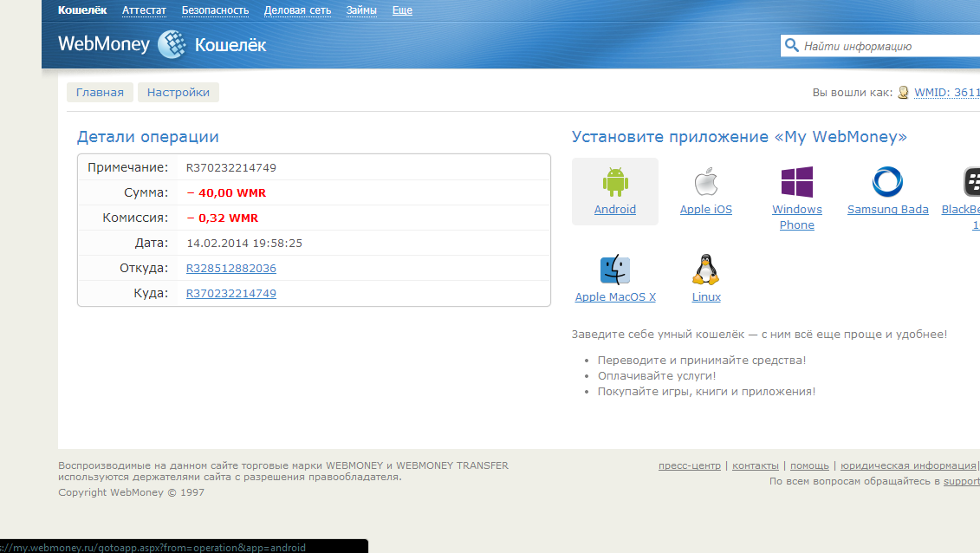Select the amount − 40,00 WMR
980x553 pixels.
(x=226, y=192)
